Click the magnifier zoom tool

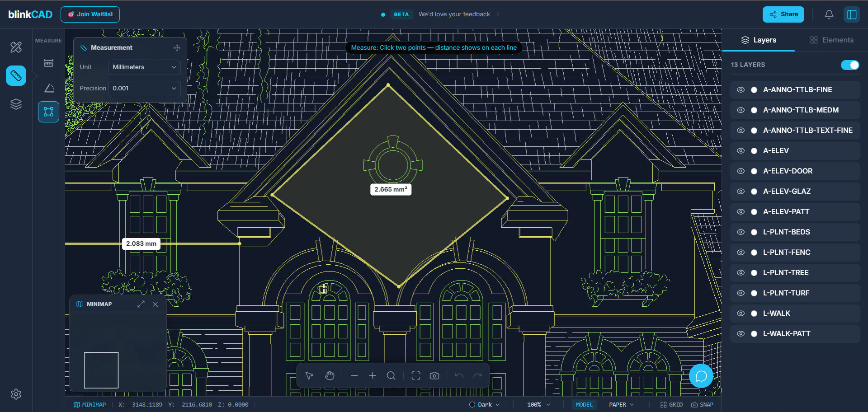pyautogui.click(x=391, y=375)
